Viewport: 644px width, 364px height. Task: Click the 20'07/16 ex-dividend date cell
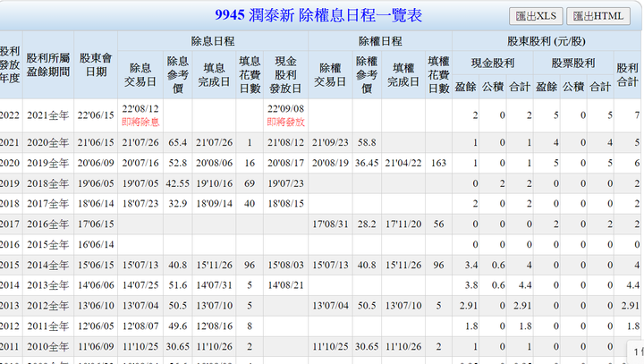(x=140, y=163)
